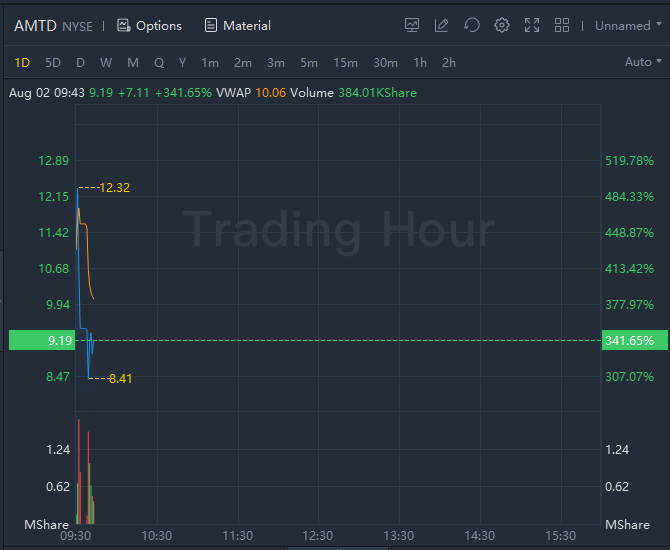Click the Aug 02 09:43 timestamp
Screen dimensions: 670x550
(x=47, y=93)
